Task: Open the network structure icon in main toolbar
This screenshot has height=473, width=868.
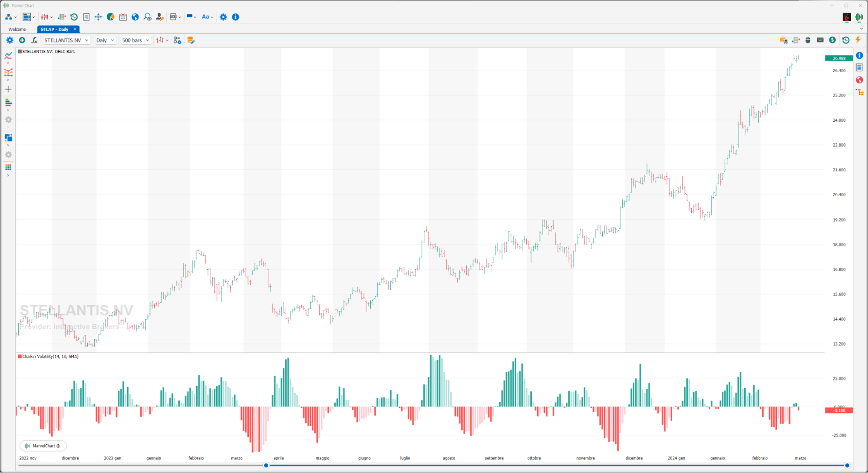Action: tap(9, 17)
